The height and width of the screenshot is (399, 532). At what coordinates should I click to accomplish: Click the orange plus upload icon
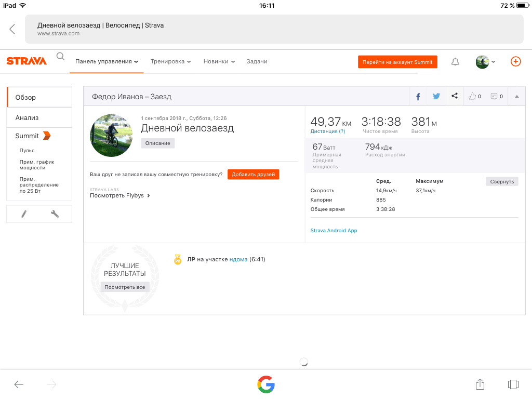tap(515, 61)
